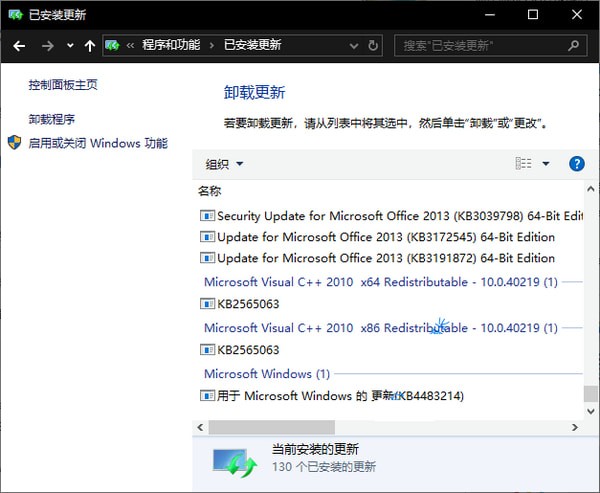Screen dimensions: 600x493
Task: Go up one level with up arrow
Action: (x=90, y=45)
